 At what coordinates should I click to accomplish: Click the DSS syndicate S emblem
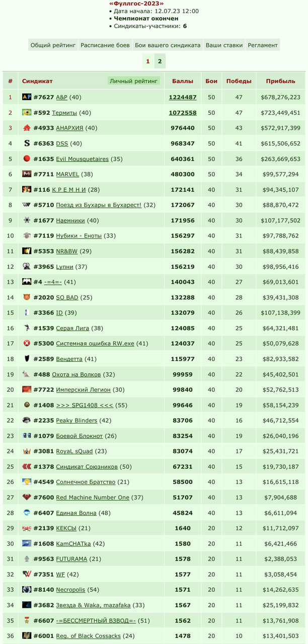click(x=27, y=143)
